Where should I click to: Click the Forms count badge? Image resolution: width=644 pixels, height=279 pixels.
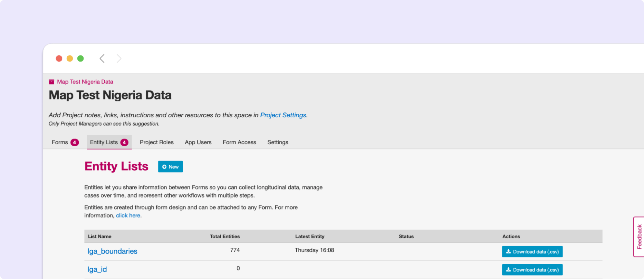click(75, 142)
